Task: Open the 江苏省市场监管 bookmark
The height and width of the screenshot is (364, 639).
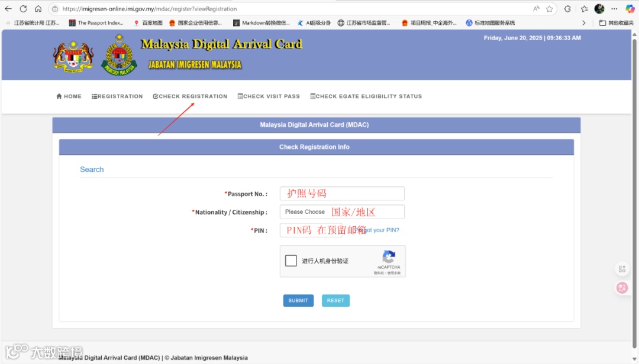Action: (x=364, y=23)
